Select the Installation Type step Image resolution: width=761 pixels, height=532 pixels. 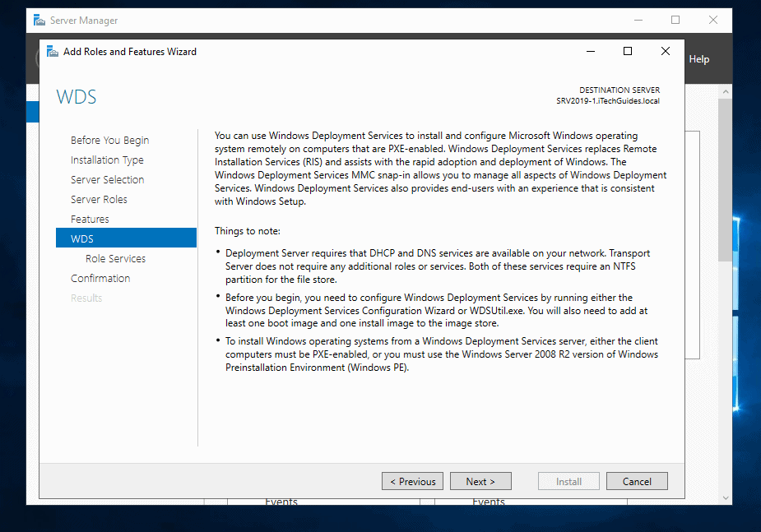[107, 160]
